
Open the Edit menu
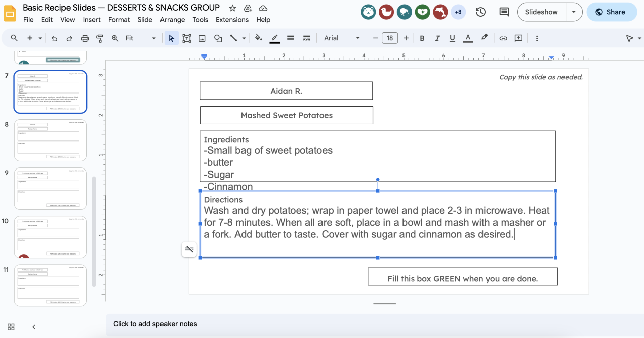tap(47, 20)
